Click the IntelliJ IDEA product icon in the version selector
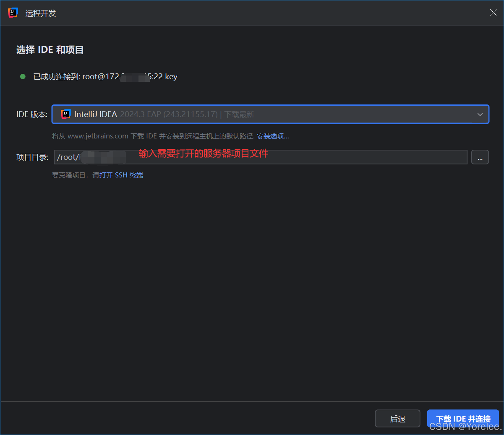Image resolution: width=504 pixels, height=435 pixels. [x=66, y=114]
